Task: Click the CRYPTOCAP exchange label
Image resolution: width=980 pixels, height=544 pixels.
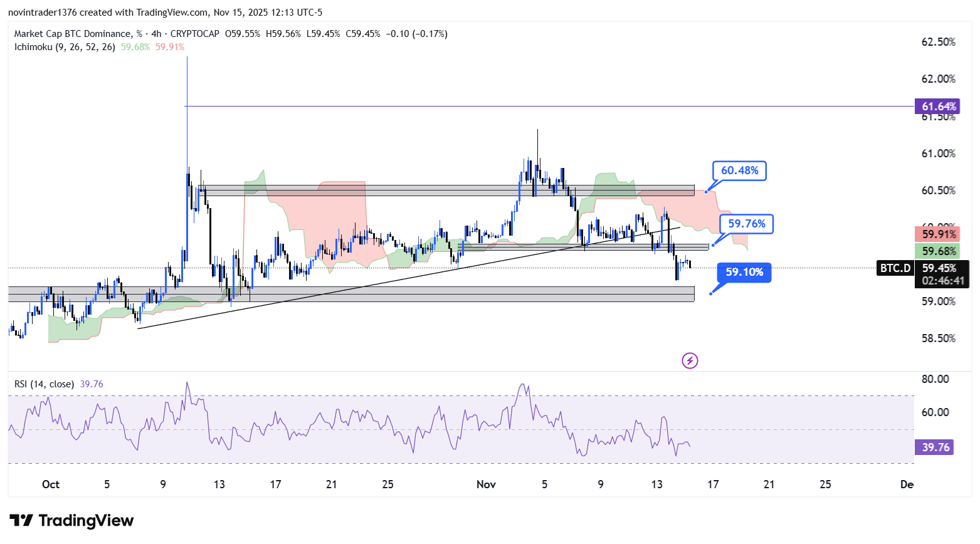Action: tap(194, 34)
